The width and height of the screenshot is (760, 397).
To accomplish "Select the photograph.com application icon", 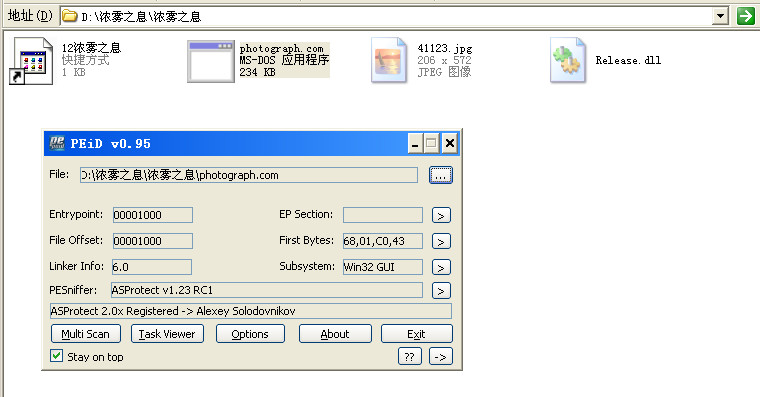I will click(211, 61).
